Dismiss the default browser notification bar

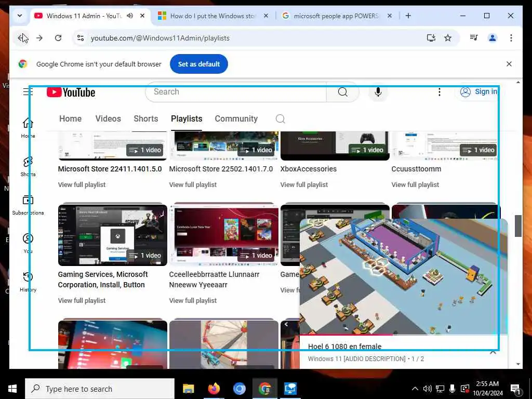coord(509,64)
